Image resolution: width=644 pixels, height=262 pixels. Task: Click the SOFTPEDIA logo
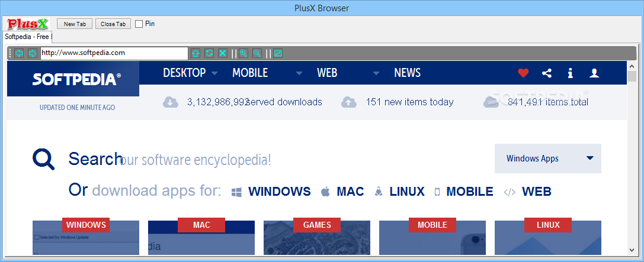[77, 79]
